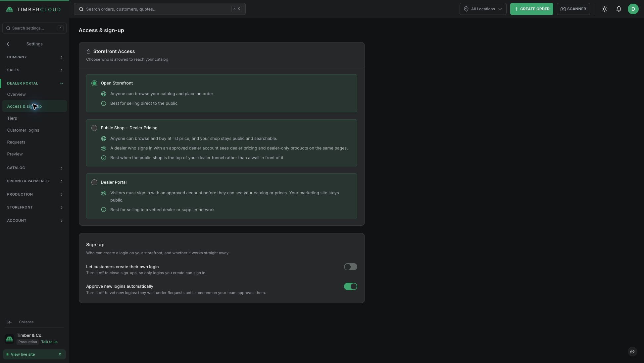Open the Preview page
This screenshot has height=363, width=644.
coord(34,154)
